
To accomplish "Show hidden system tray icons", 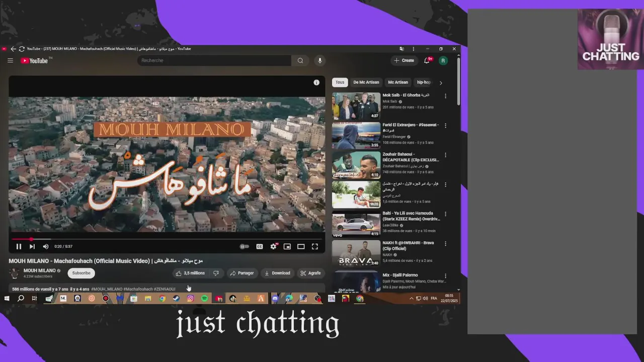I will 411,299.
